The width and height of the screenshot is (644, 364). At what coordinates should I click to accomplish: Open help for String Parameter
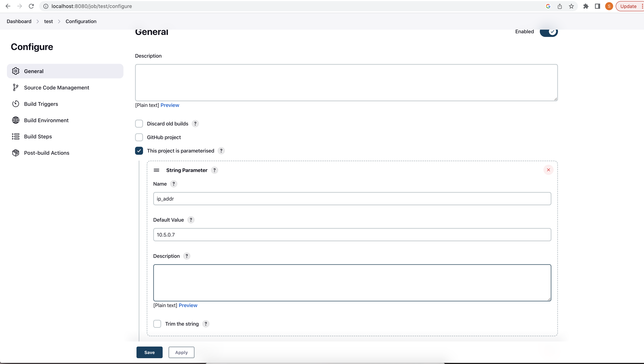pos(214,170)
